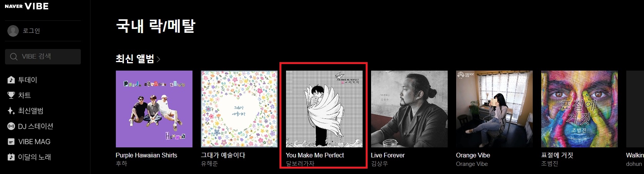Expand 최신 앨범 section with chevron arrow
The image size is (644, 174).
158,59
